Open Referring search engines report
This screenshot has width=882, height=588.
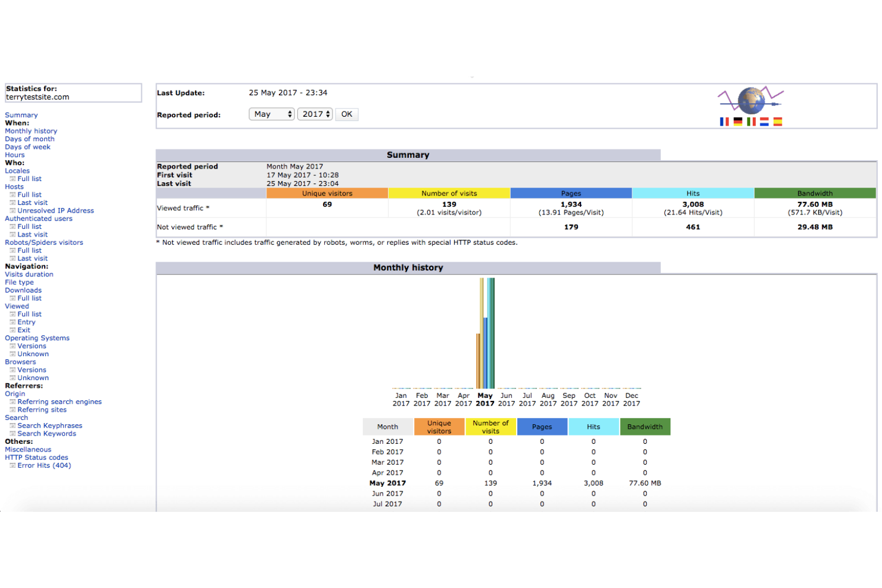60,402
